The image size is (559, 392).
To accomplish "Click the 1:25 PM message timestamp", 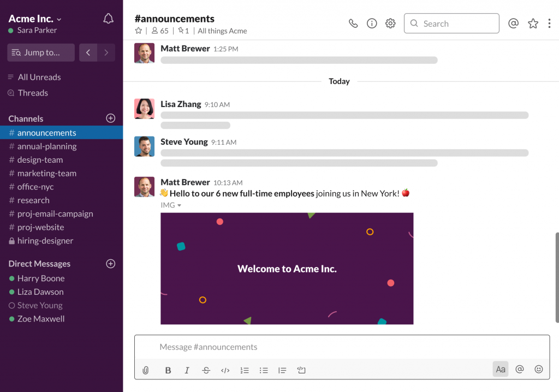I will click(225, 49).
